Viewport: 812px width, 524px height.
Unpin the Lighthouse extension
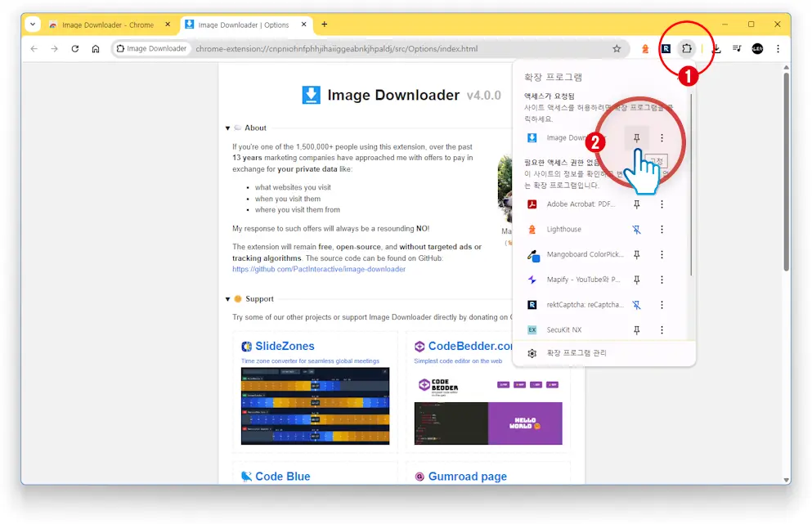click(636, 230)
